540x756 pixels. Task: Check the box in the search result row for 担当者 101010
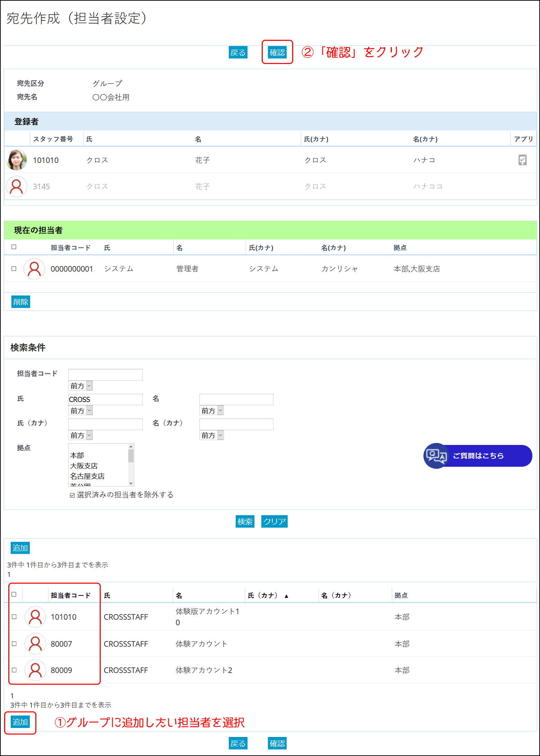[x=14, y=617]
